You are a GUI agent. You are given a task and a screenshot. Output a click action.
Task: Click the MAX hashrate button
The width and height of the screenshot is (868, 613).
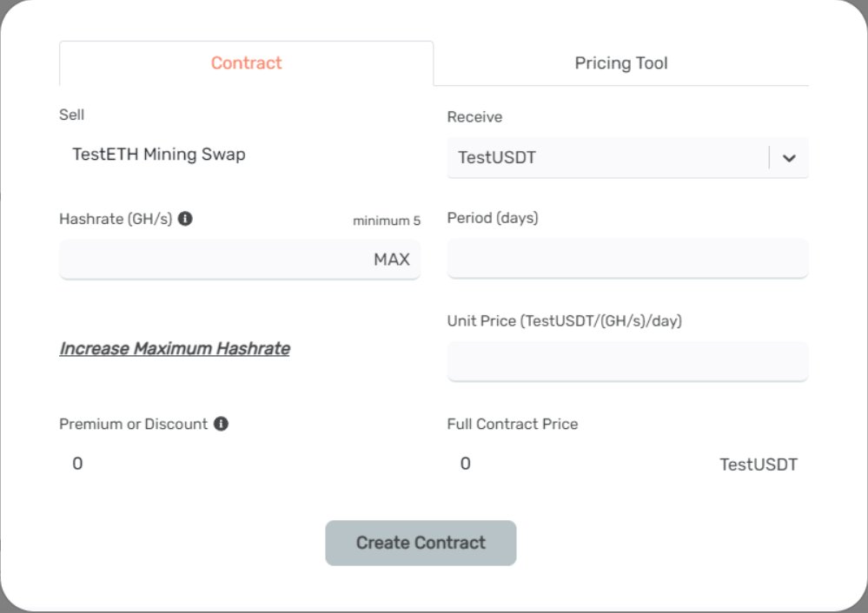391,260
